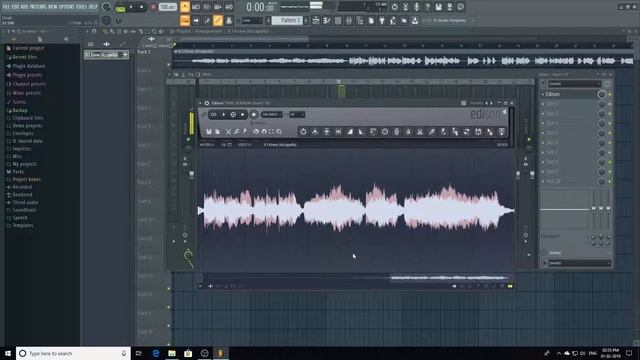
Task: Click the main transport record button
Action: click(153, 7)
